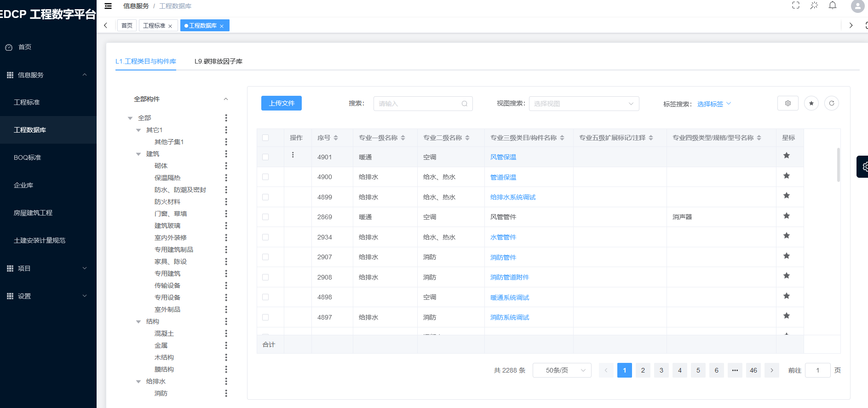Enter fullscreen mode via top bar icon

[796, 6]
